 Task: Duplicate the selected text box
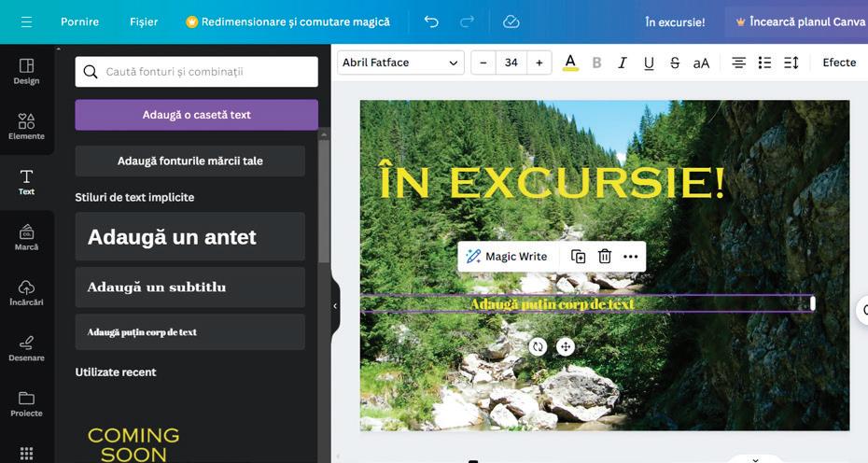(578, 257)
